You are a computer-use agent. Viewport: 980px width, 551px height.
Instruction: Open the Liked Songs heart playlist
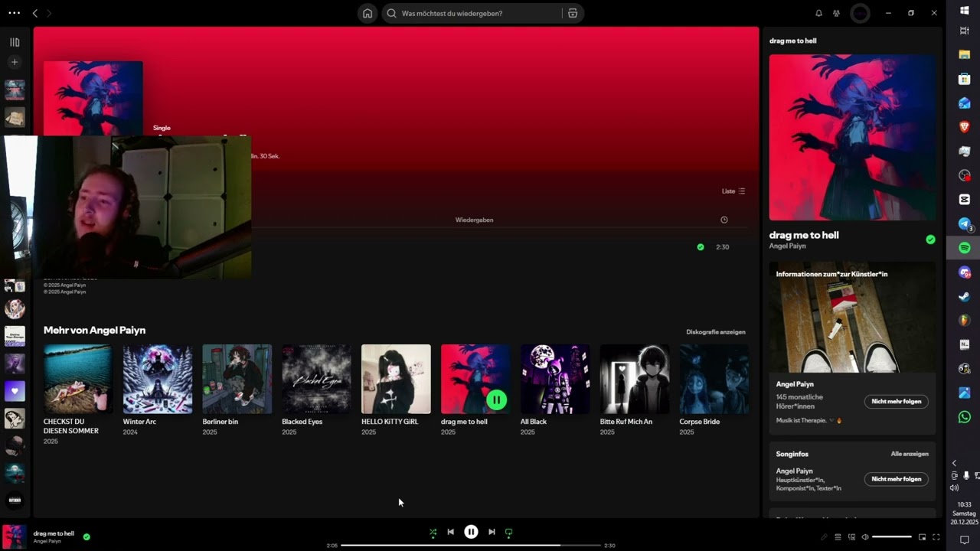(15, 391)
